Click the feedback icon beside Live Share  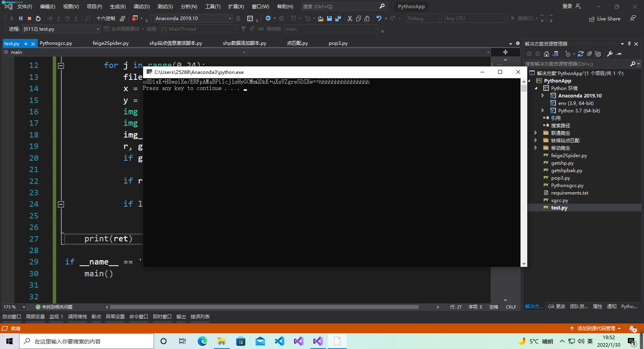click(x=633, y=18)
